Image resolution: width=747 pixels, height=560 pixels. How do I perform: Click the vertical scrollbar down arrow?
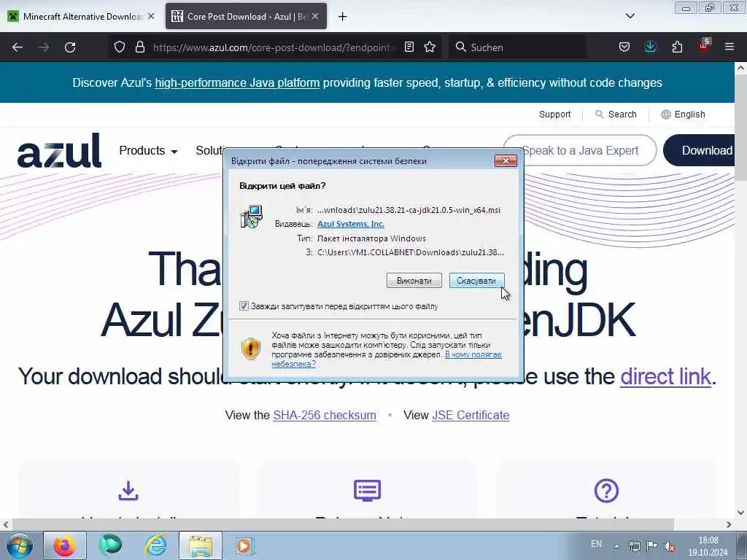(x=740, y=513)
